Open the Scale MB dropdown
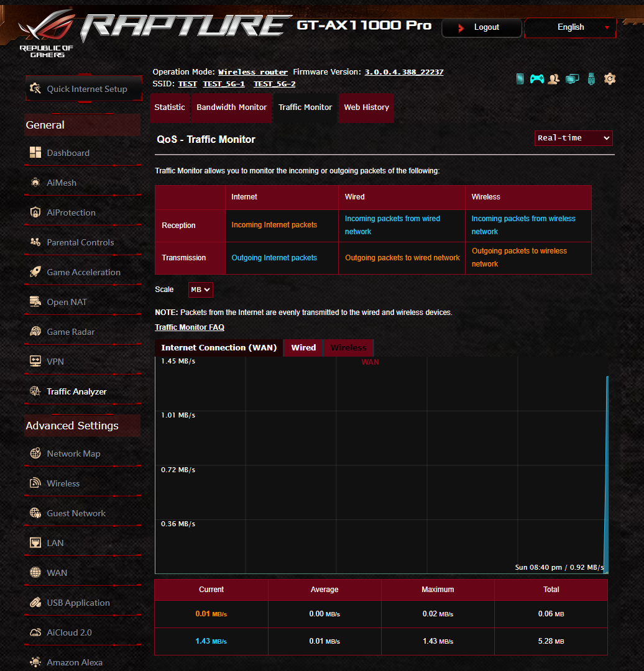The width and height of the screenshot is (644, 671). click(200, 290)
